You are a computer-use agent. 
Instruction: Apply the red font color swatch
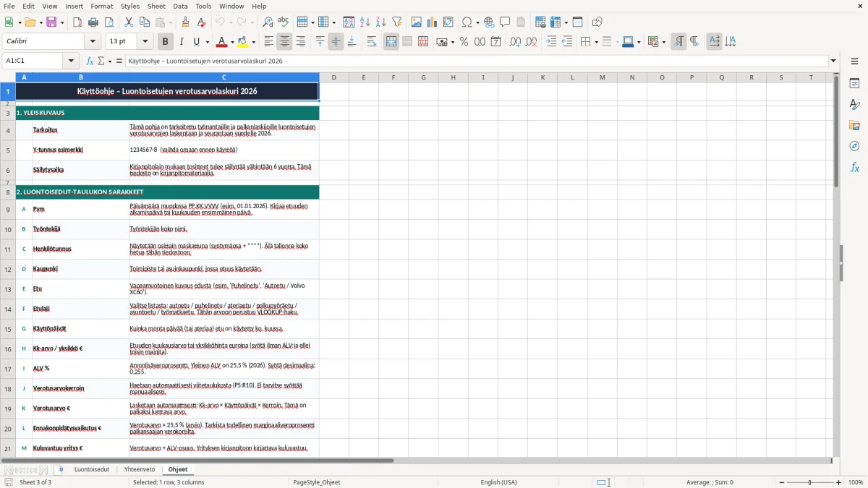222,42
